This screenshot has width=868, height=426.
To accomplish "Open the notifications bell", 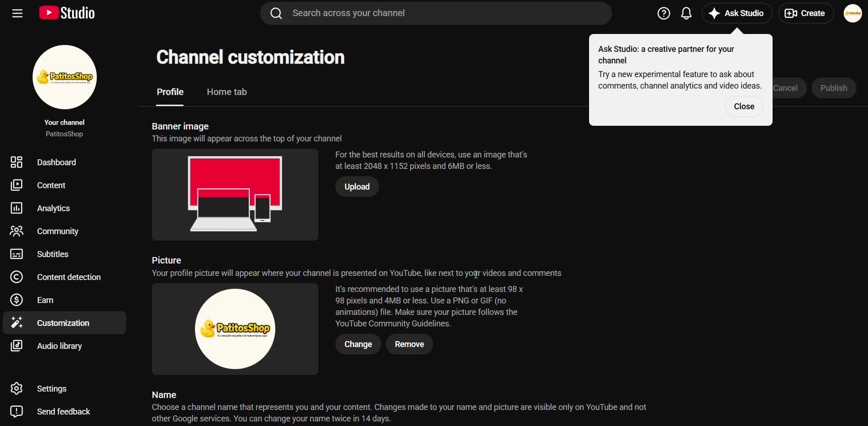I will pyautogui.click(x=686, y=13).
